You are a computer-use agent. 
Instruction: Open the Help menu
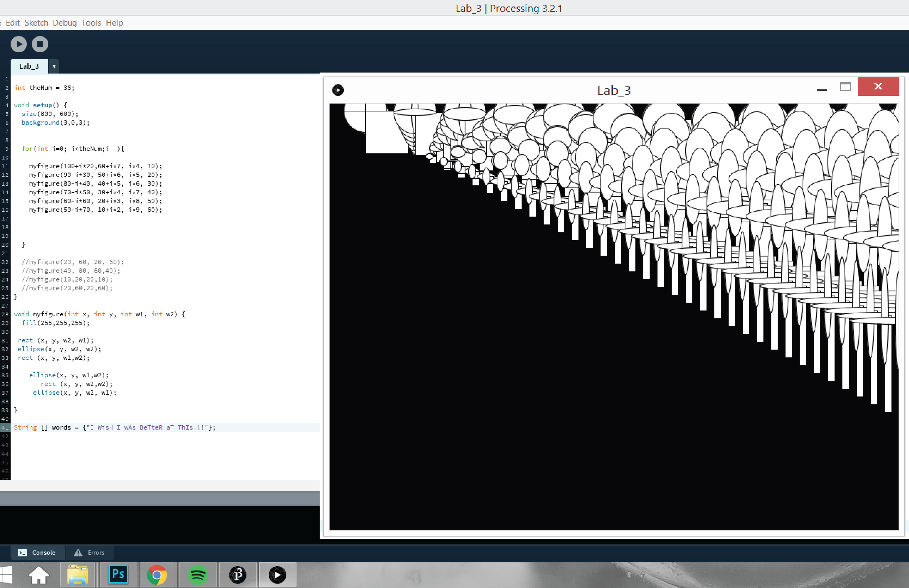[114, 23]
